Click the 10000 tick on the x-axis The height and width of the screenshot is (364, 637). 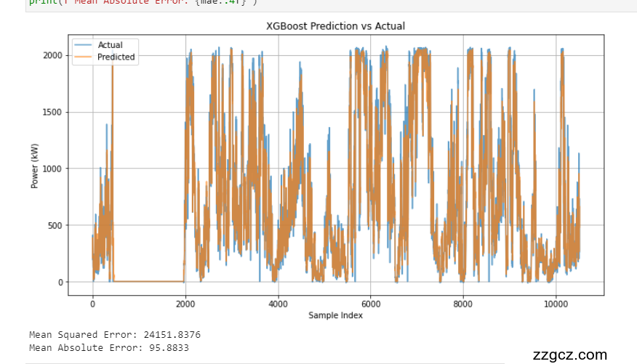pos(556,304)
